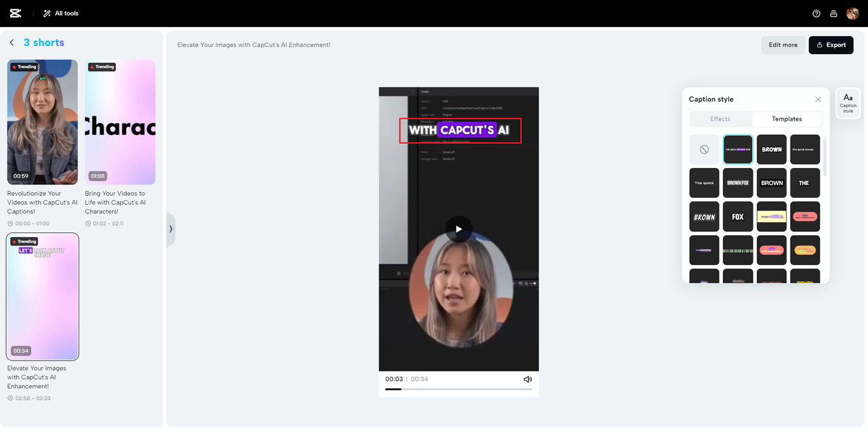Open the user profile avatar
Screen dimensions: 868x429
click(852, 14)
